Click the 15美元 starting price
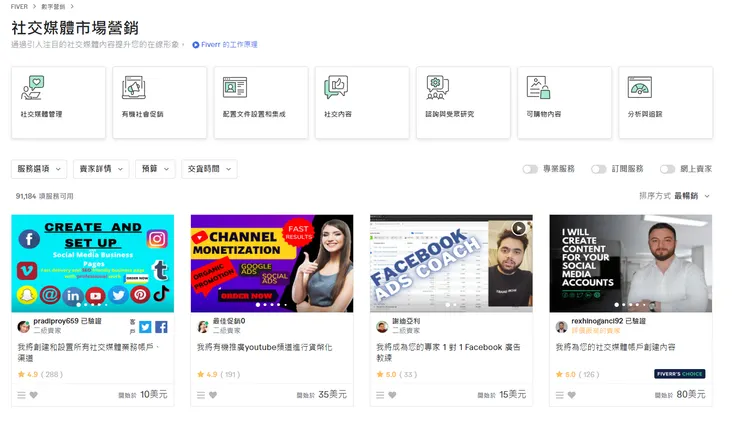Screen dimensions: 740x421 click(x=513, y=394)
